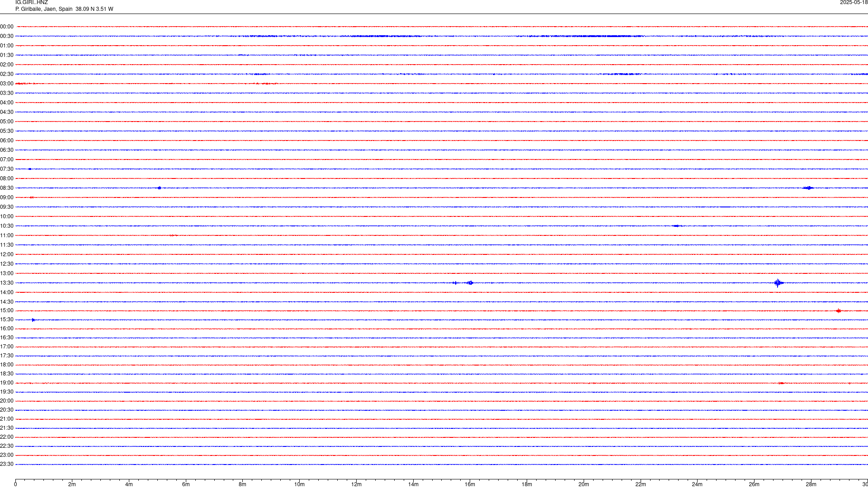The width and height of the screenshot is (868, 488).
Task: Pick the 20:00 time label
Action: [7, 401]
